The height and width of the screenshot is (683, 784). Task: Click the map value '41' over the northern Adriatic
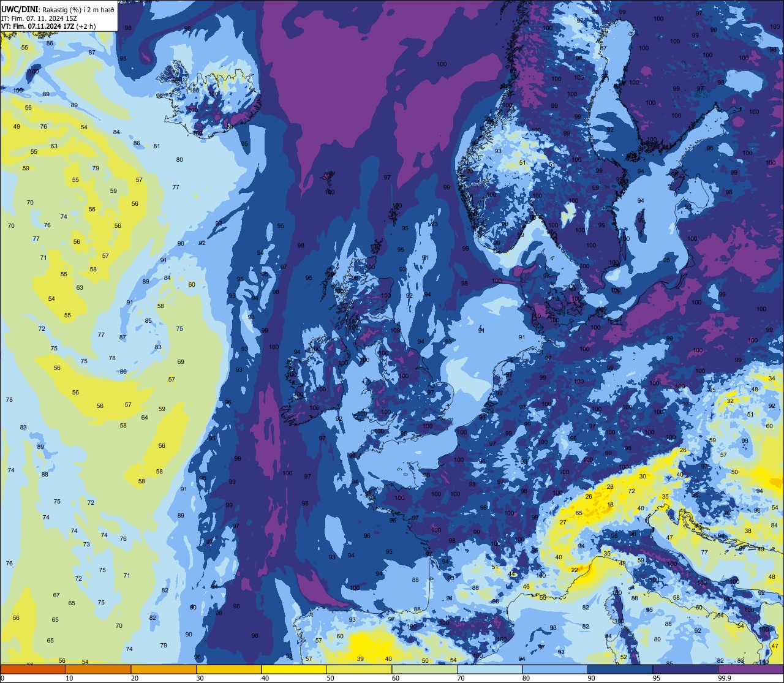(x=683, y=511)
